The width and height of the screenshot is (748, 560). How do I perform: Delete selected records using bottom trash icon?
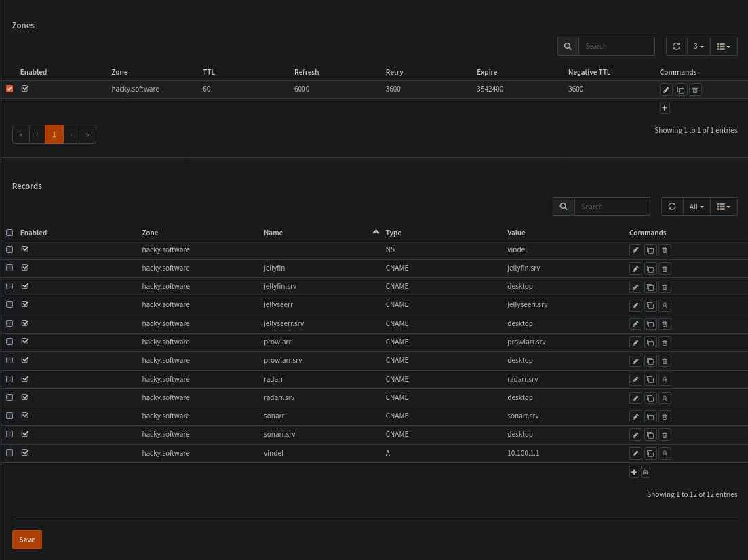[646, 472]
